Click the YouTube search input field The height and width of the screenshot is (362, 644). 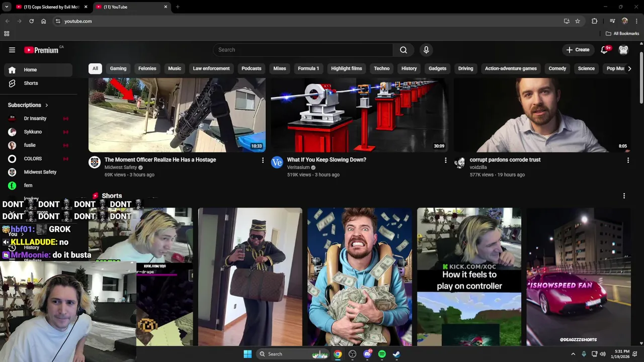(303, 50)
